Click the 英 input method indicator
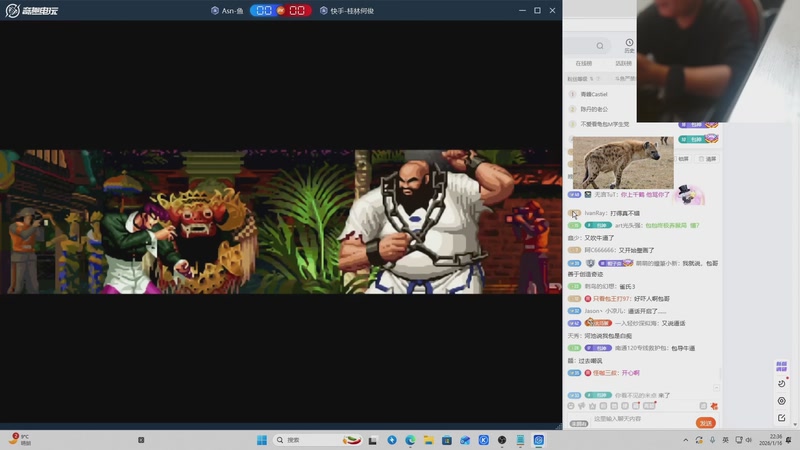This screenshot has width=800, height=450. pyautogui.click(x=726, y=440)
